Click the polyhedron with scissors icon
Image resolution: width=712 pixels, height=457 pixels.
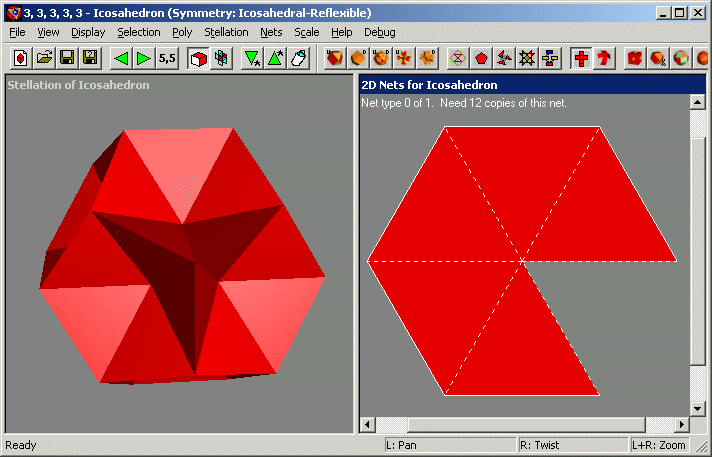click(x=658, y=58)
